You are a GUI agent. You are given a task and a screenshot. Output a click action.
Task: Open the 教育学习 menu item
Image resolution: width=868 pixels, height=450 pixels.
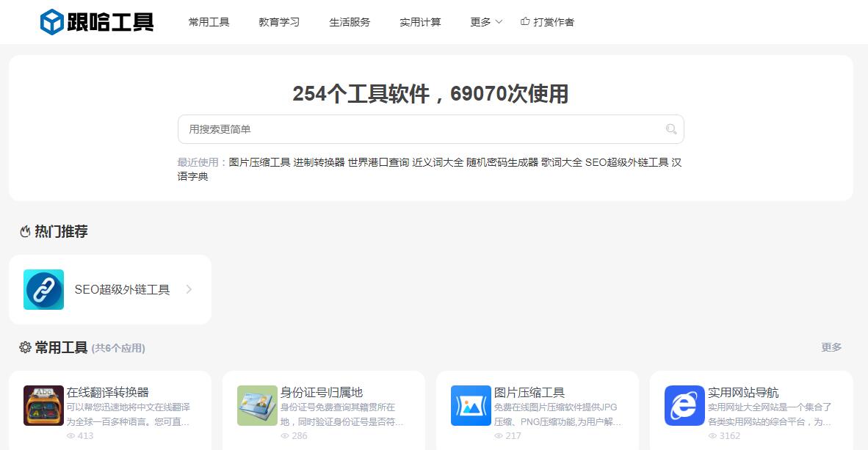click(279, 22)
